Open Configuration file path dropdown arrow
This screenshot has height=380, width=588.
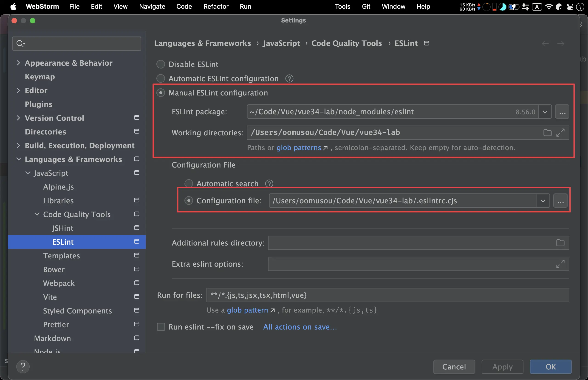point(543,201)
